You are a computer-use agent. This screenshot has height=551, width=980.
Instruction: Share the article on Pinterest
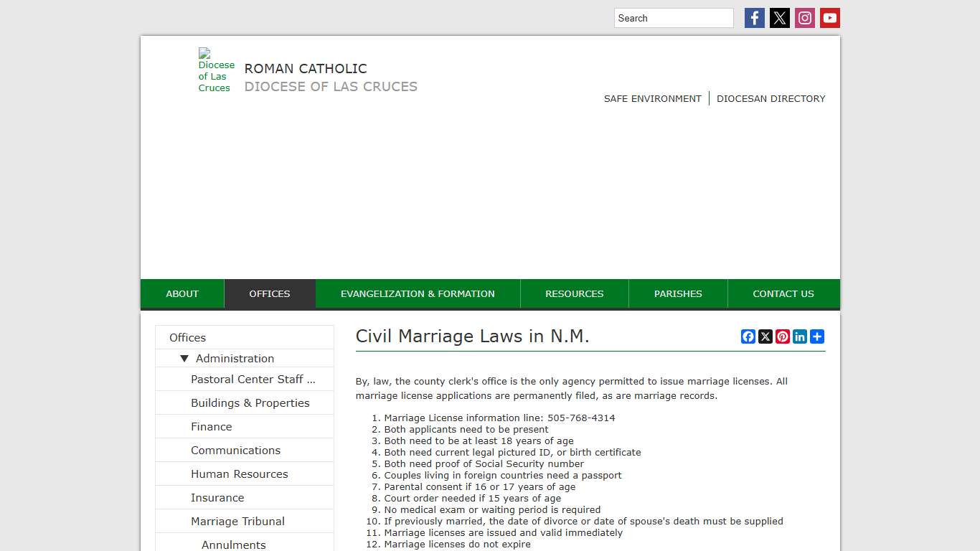pyautogui.click(x=783, y=336)
